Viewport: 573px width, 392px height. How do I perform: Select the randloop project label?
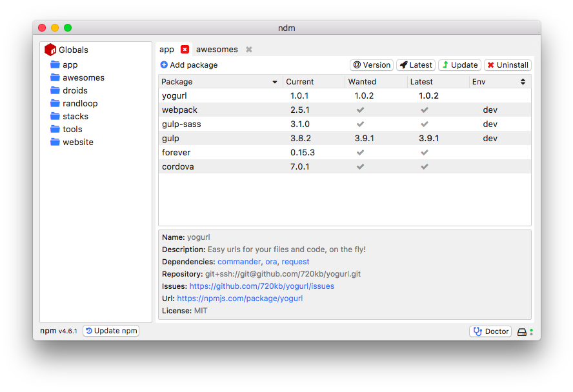[x=80, y=103]
